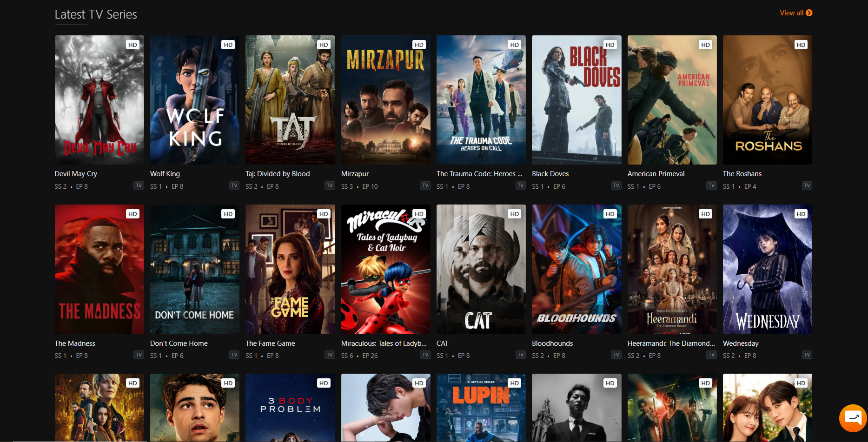
Task: Click the Wednesday title link
Action: pyautogui.click(x=741, y=343)
